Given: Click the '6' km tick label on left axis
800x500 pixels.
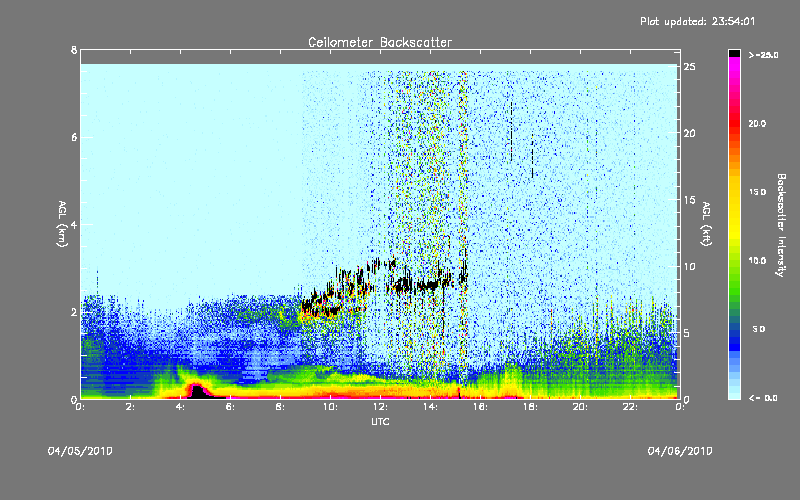Looking at the screenshot, I should tap(74, 137).
